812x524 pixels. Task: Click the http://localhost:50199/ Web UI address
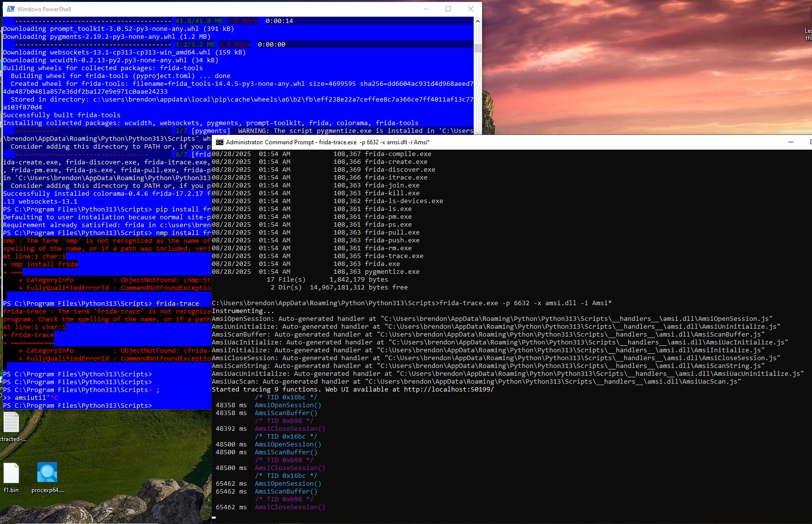point(449,390)
